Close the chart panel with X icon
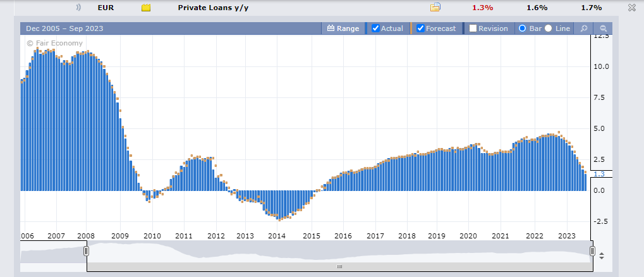The width and height of the screenshot is (644, 277). (632, 8)
